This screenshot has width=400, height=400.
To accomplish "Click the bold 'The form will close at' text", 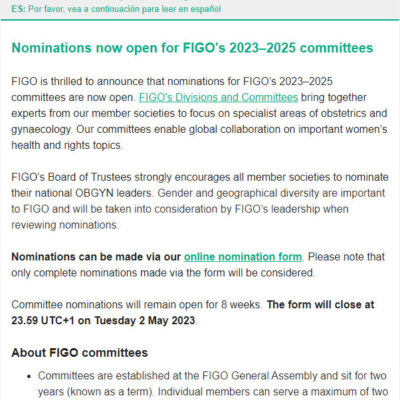I will click(320, 305).
